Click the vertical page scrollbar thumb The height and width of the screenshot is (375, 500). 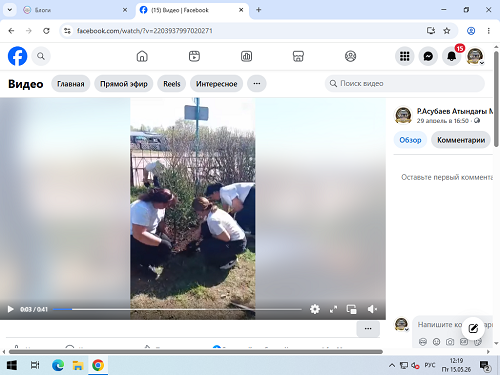[x=496, y=99]
